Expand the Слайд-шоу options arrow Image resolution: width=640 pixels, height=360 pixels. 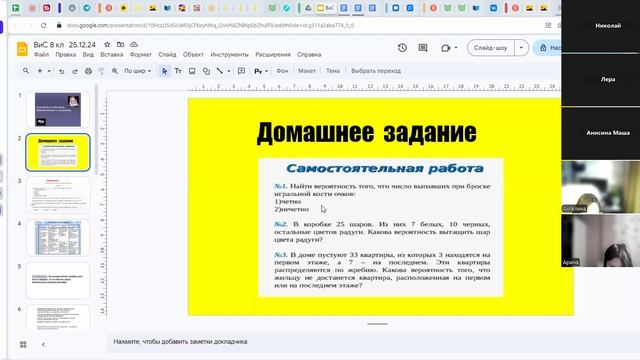[521, 48]
